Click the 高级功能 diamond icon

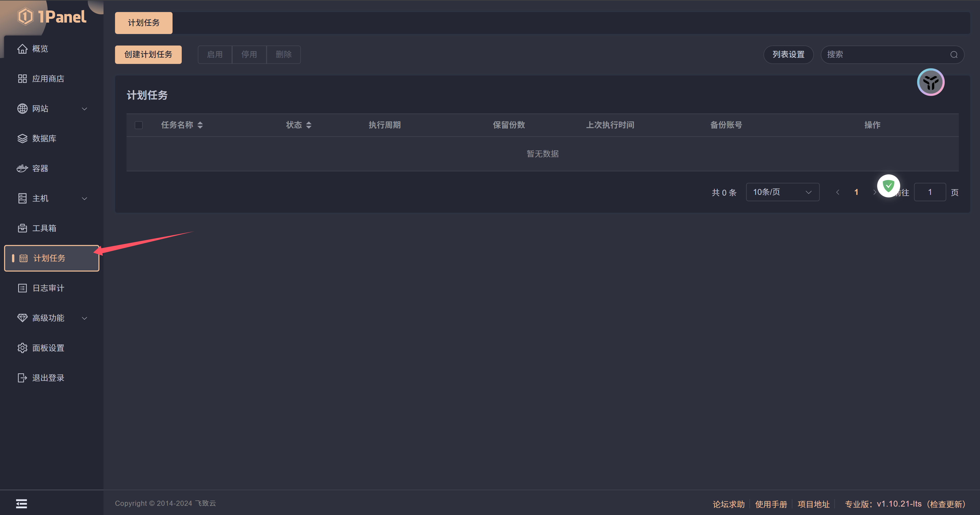point(22,318)
